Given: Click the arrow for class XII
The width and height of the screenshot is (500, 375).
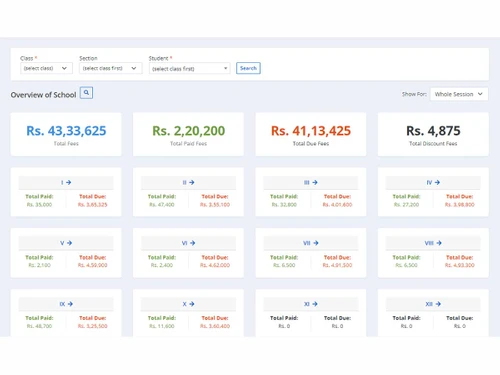Looking at the screenshot, I should pyautogui.click(x=438, y=304).
